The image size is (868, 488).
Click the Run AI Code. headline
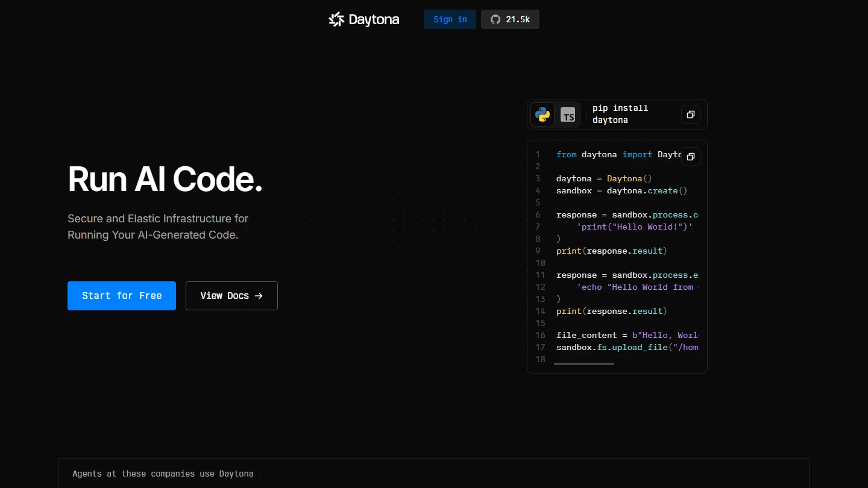165,180
